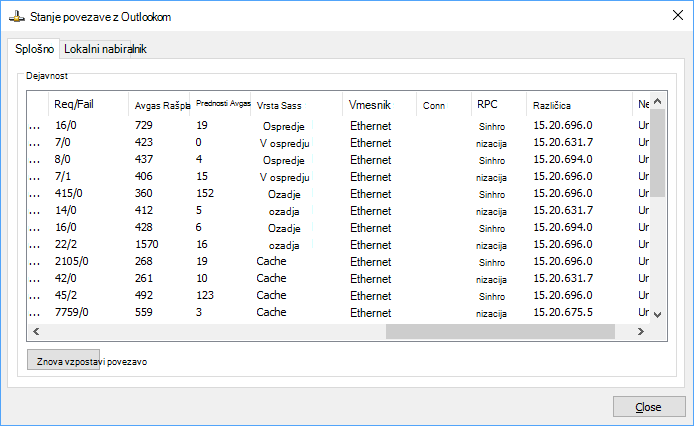Click the scroll up arrow of list
This screenshot has height=426, width=694.
pyautogui.click(x=658, y=101)
